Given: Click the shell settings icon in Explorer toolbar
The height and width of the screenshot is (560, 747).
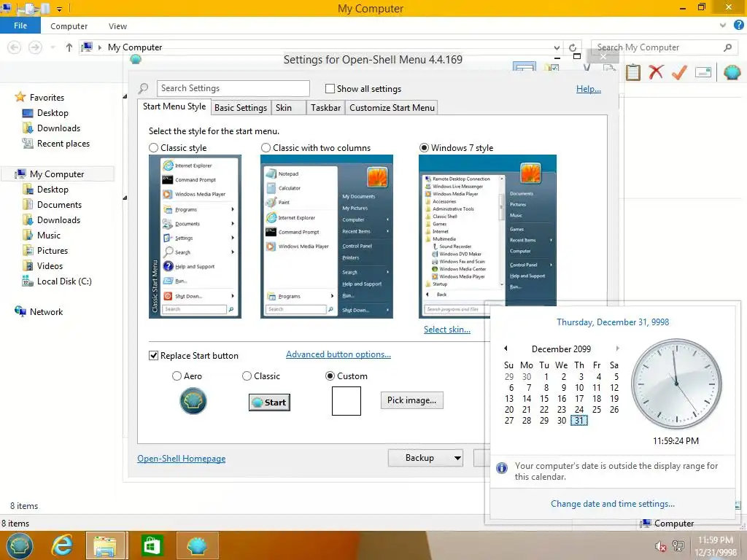Looking at the screenshot, I should (x=732, y=72).
